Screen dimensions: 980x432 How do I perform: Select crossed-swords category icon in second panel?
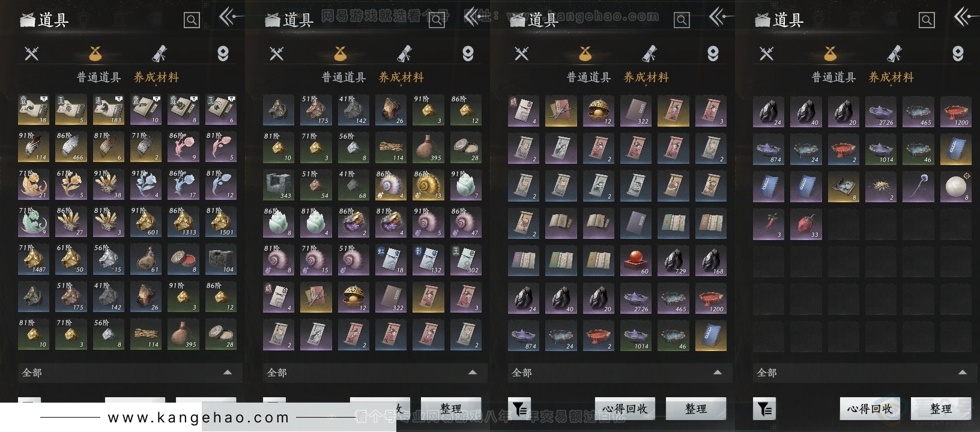(x=277, y=53)
